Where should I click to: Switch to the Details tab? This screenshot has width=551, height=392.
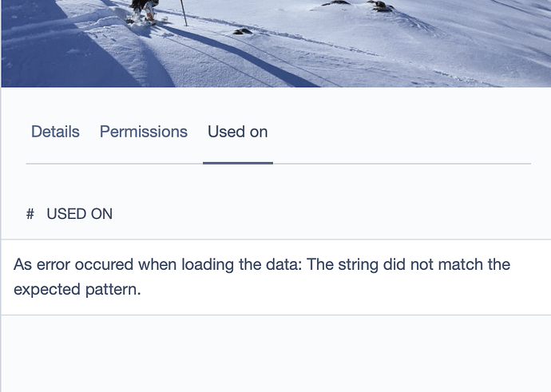point(55,132)
